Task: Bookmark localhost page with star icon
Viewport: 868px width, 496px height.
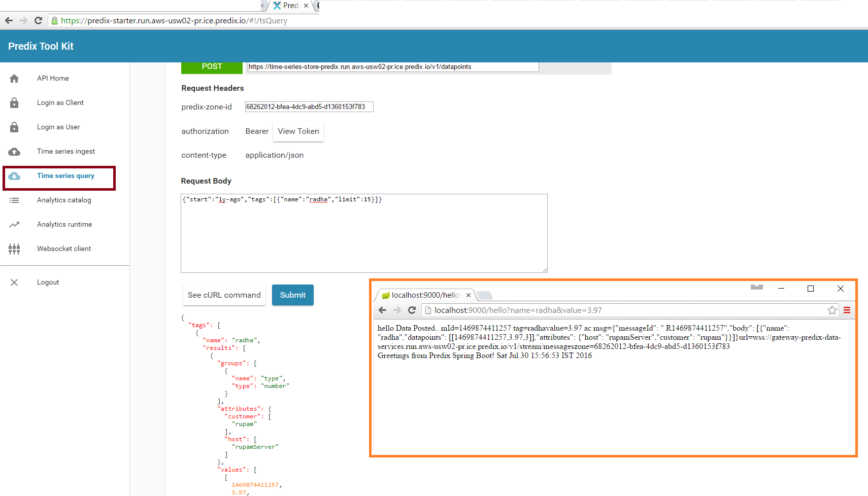Action: point(832,310)
